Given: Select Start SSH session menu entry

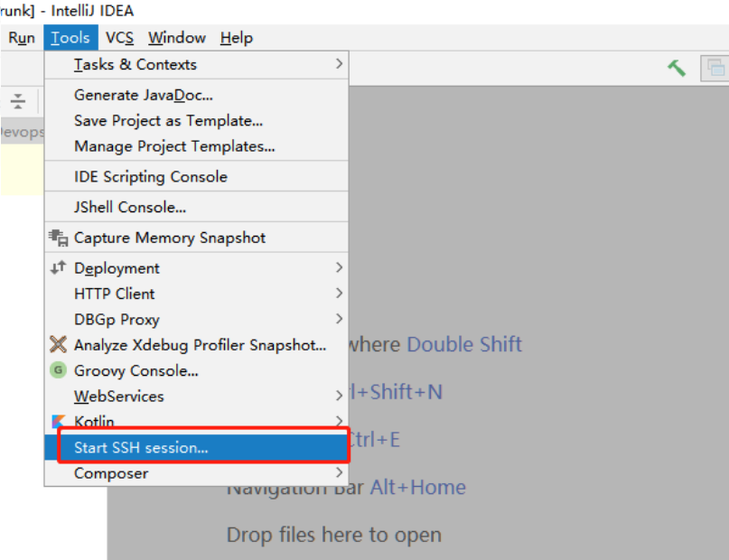Looking at the screenshot, I should point(141,448).
